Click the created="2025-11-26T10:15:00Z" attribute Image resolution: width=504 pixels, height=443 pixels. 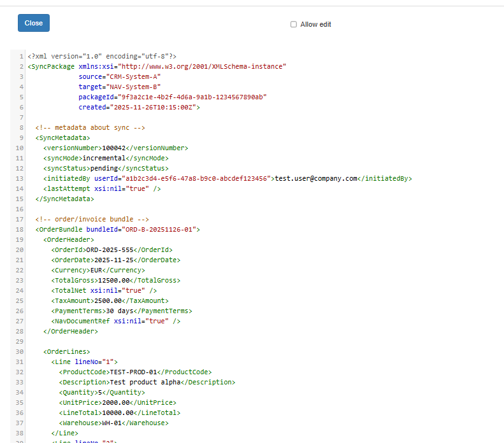coord(137,107)
